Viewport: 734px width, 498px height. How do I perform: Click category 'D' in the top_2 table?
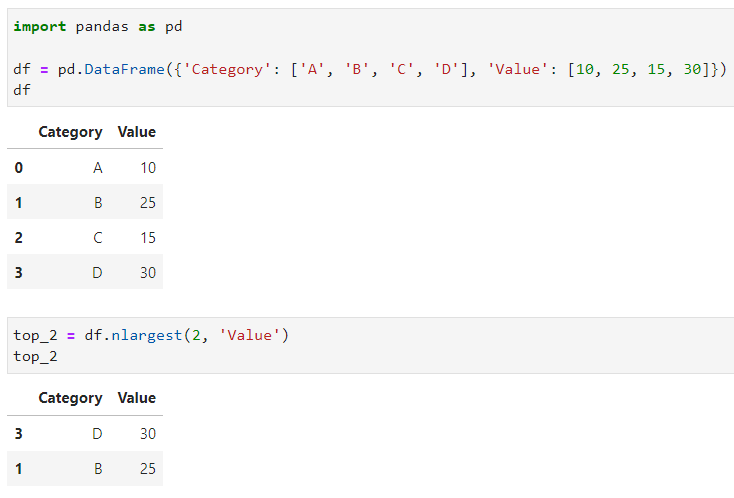tap(97, 434)
